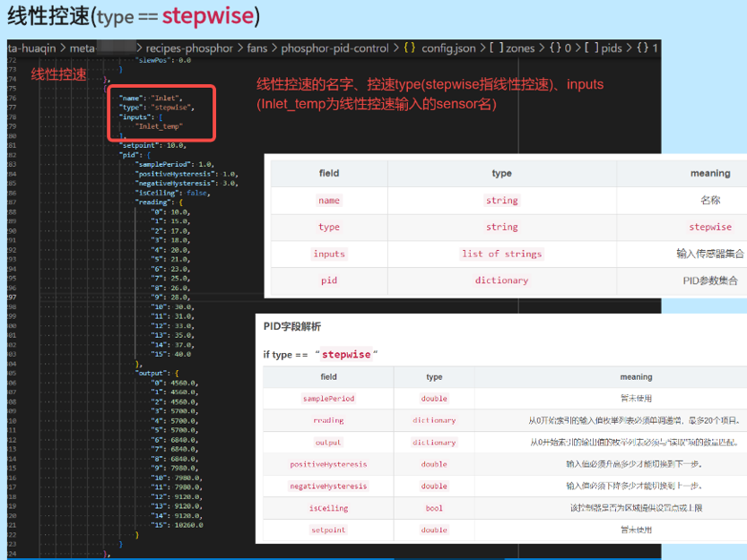Open the recipes-phosphor breadcrumb folder
Image resolution: width=747 pixels, height=560 pixels.
[189, 48]
